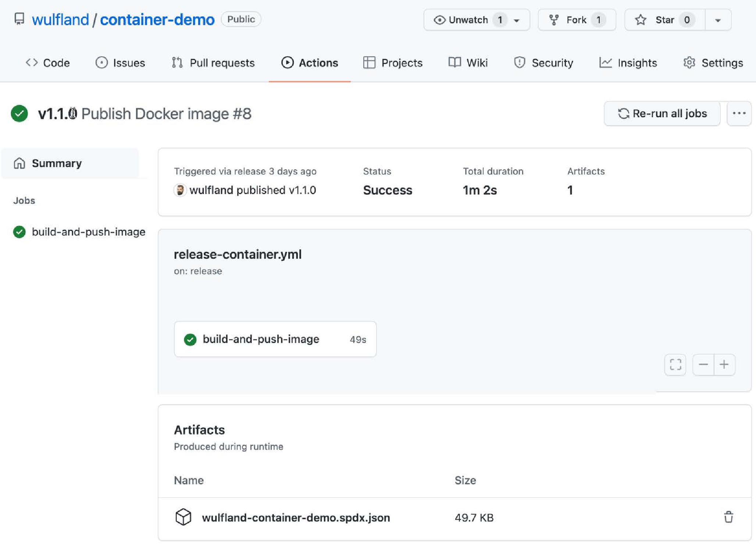Click the artifact package cube icon
Screen dimensions: 756x550
(183, 517)
